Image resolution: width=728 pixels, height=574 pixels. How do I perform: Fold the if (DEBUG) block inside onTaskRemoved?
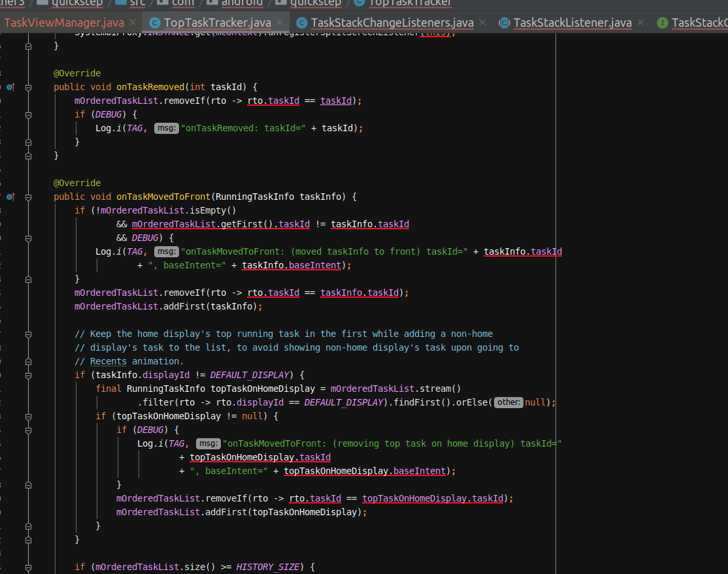(x=28, y=115)
